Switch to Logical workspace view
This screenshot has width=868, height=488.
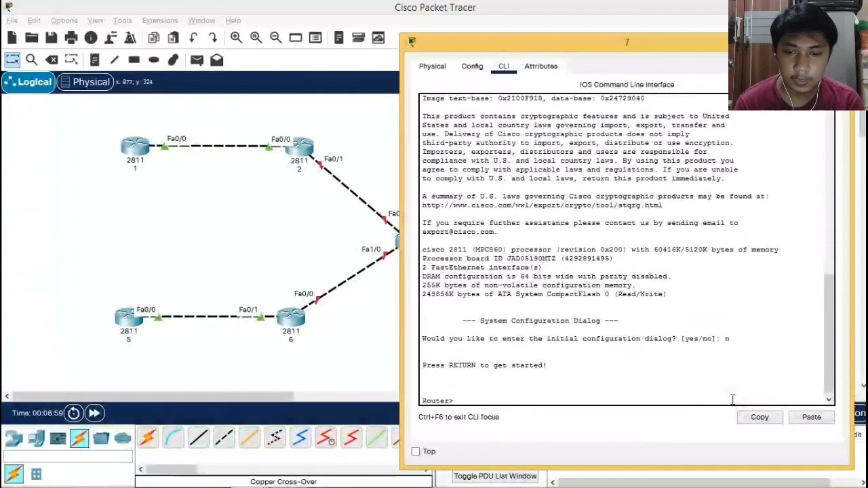click(x=28, y=82)
